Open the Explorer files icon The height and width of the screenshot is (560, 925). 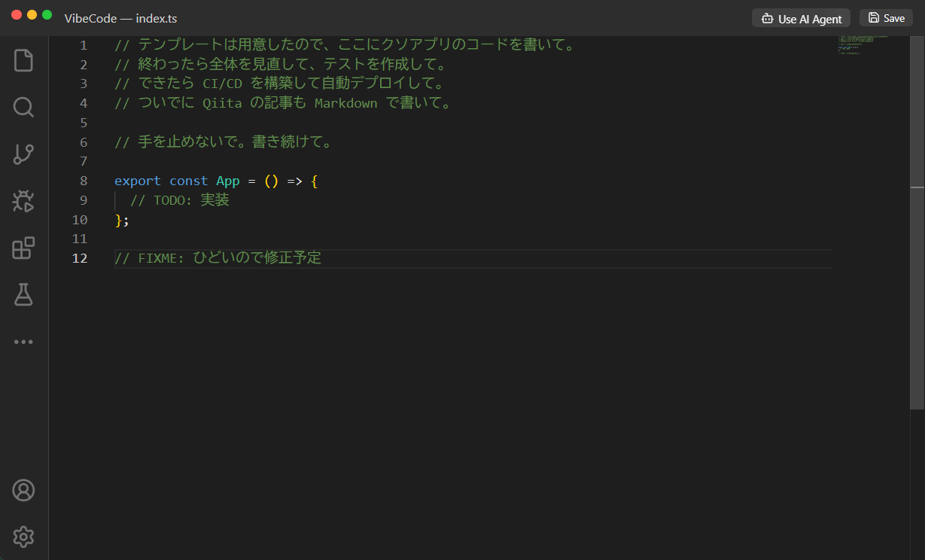coord(24,60)
